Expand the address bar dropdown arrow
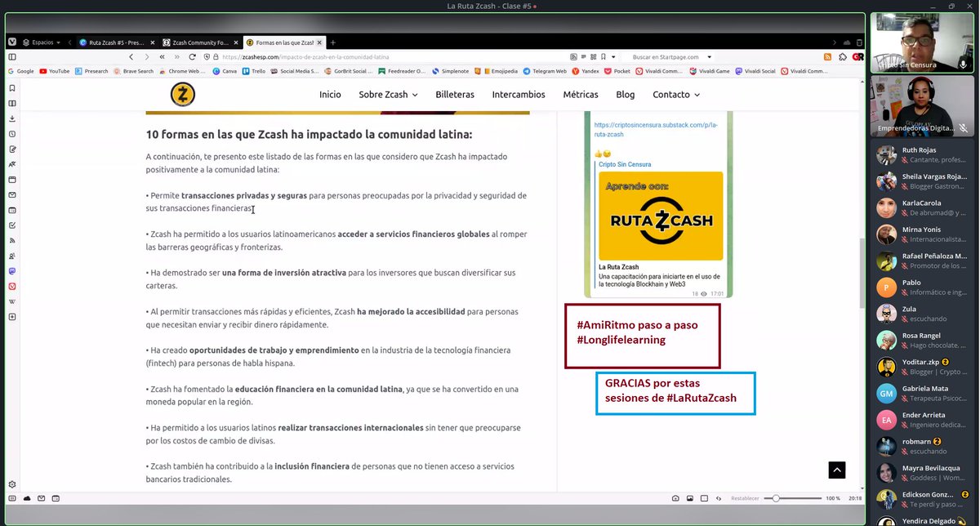 (614, 57)
